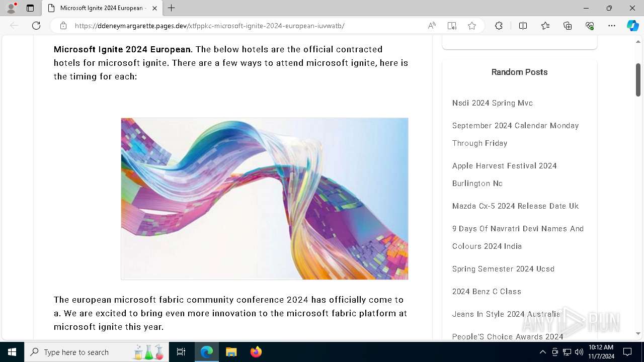Toggle Split screen view
Image resolution: width=644 pixels, height=362 pixels.
[x=523, y=26]
